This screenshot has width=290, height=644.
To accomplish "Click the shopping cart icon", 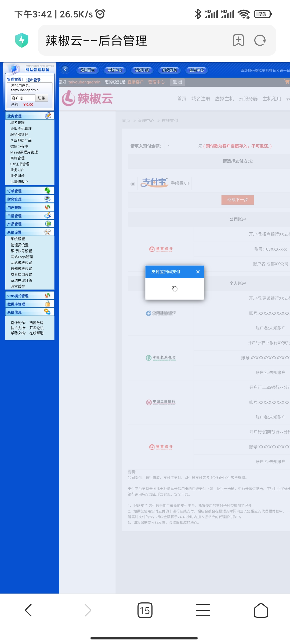I will (x=287, y=82).
